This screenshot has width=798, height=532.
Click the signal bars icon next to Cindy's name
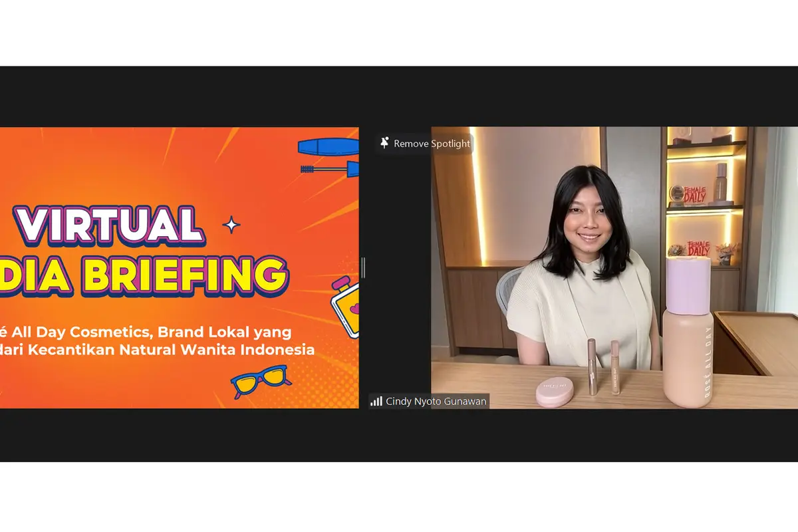tap(376, 401)
